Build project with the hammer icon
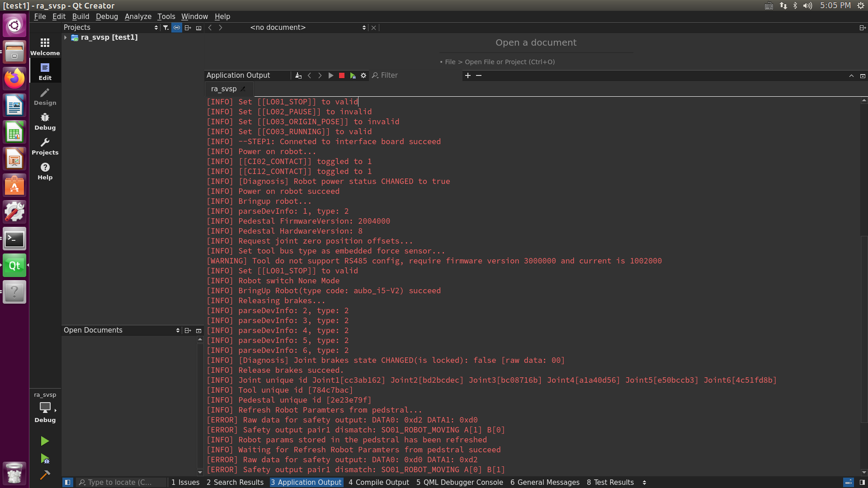 click(x=45, y=475)
